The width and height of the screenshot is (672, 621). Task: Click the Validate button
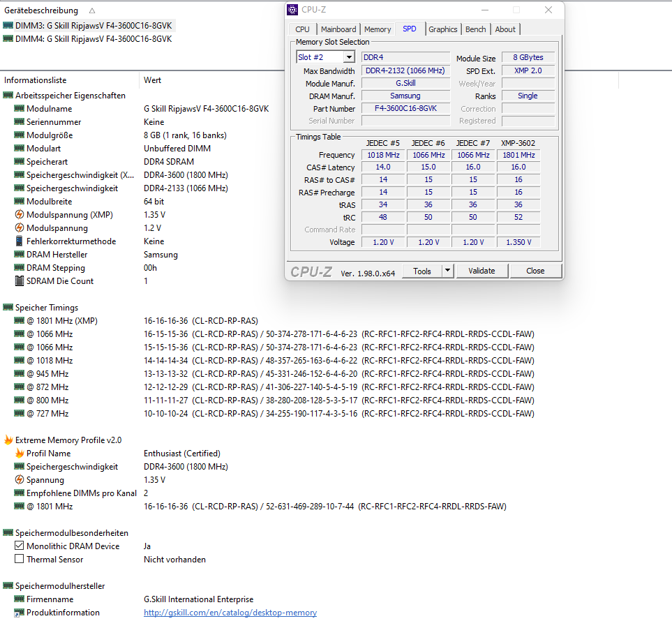pyautogui.click(x=481, y=271)
